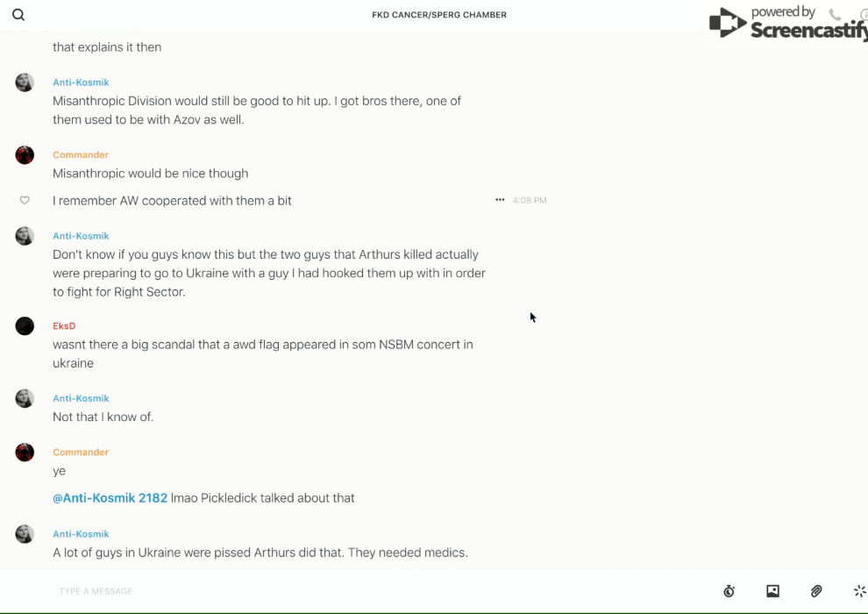The height and width of the screenshot is (614, 868).
Task: Click Commander's avatar next to "ye" message
Action: 25,453
